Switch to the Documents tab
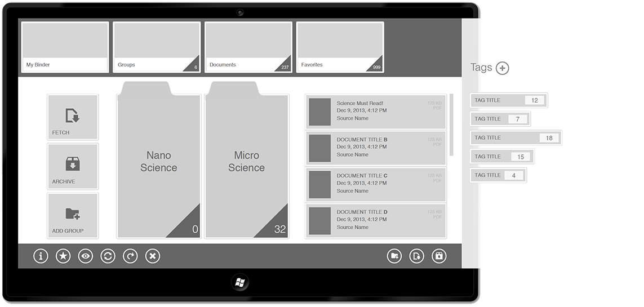Screen dimensions: 644x307 (x=248, y=47)
